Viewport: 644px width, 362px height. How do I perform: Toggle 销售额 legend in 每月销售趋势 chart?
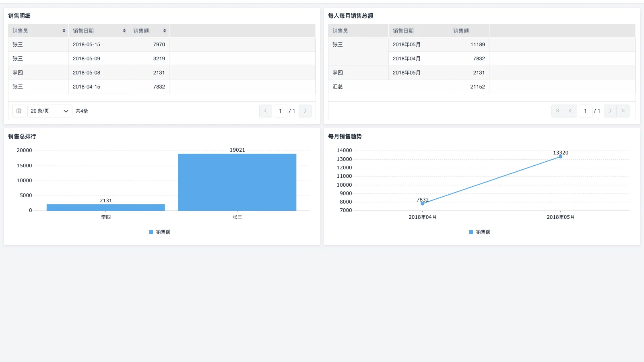pyautogui.click(x=480, y=232)
